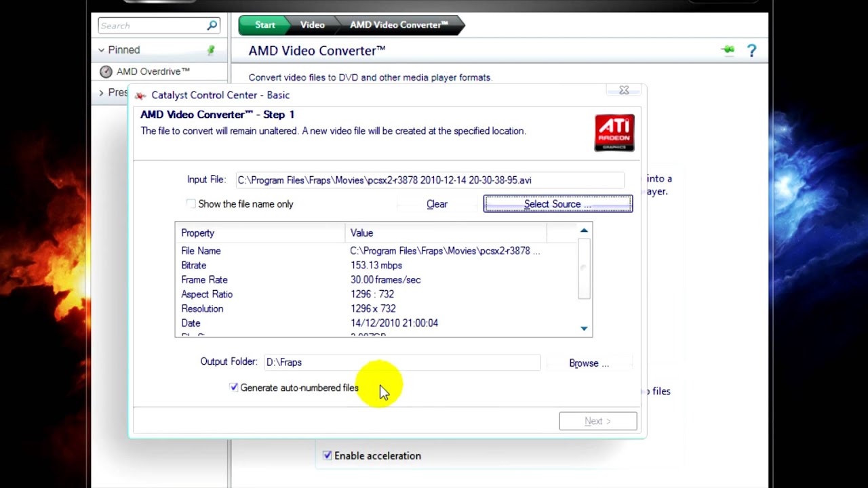Click the Browse button

(589, 363)
